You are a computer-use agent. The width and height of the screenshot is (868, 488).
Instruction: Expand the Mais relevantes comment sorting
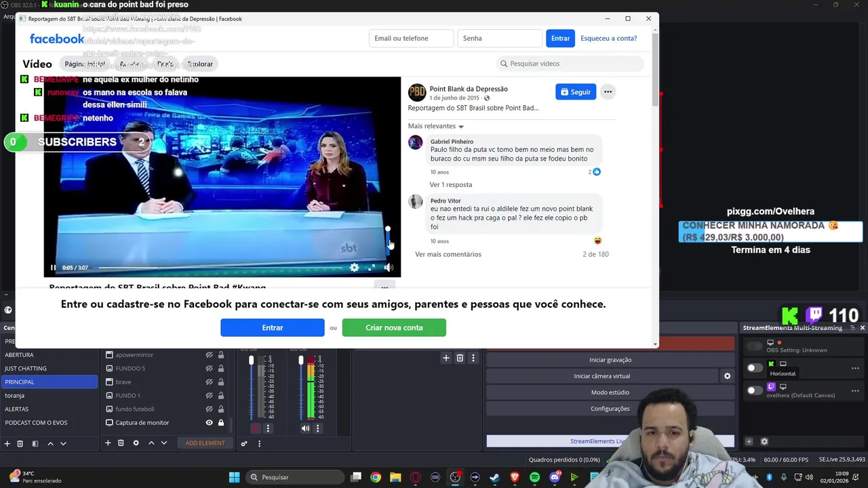pyautogui.click(x=435, y=126)
